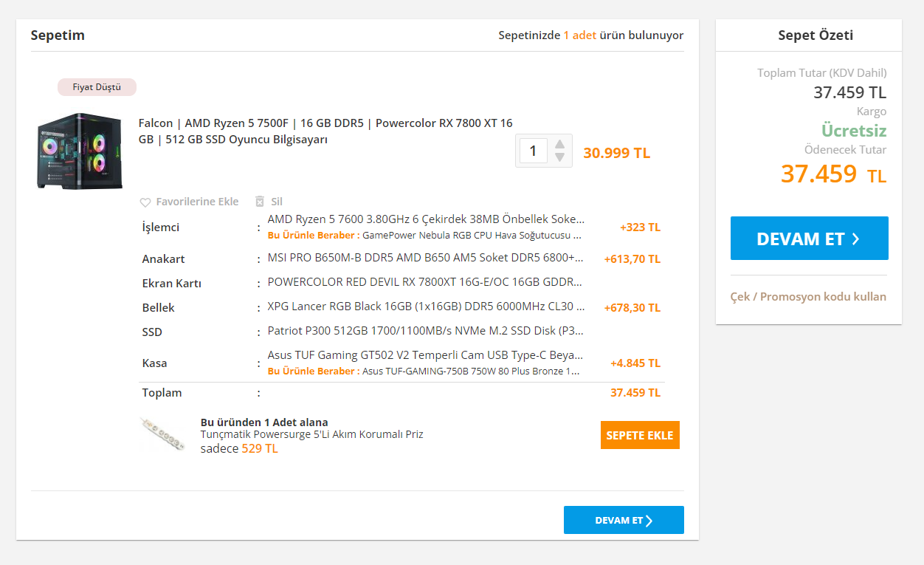Click the Fiyat Düştü price drop badge
Screen dimensions: 924x565
[97, 87]
